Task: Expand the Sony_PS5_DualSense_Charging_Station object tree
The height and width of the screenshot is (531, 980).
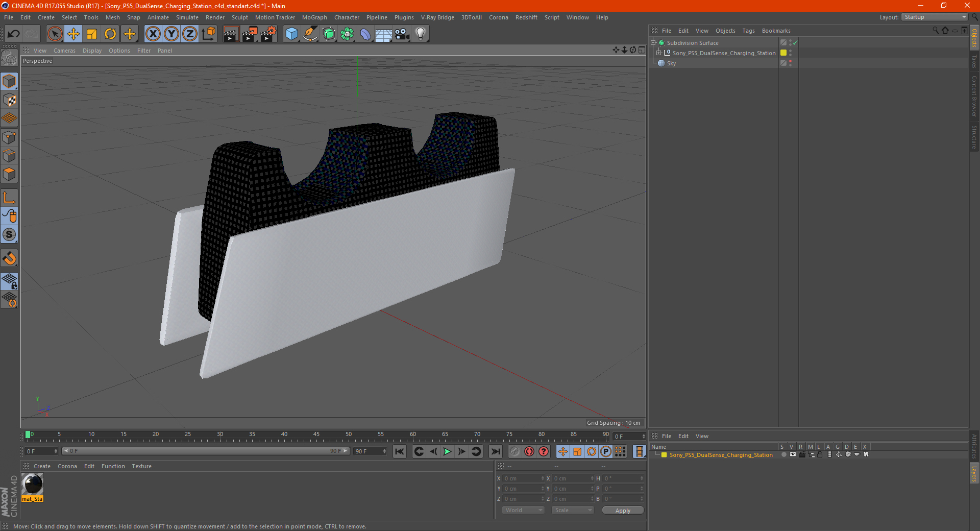Action: coord(659,53)
